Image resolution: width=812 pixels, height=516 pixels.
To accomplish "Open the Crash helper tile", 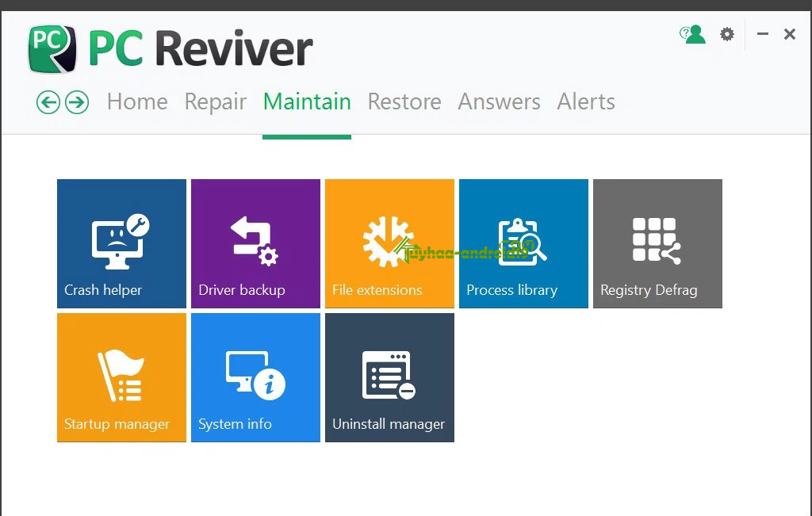I will pyautogui.click(x=121, y=243).
